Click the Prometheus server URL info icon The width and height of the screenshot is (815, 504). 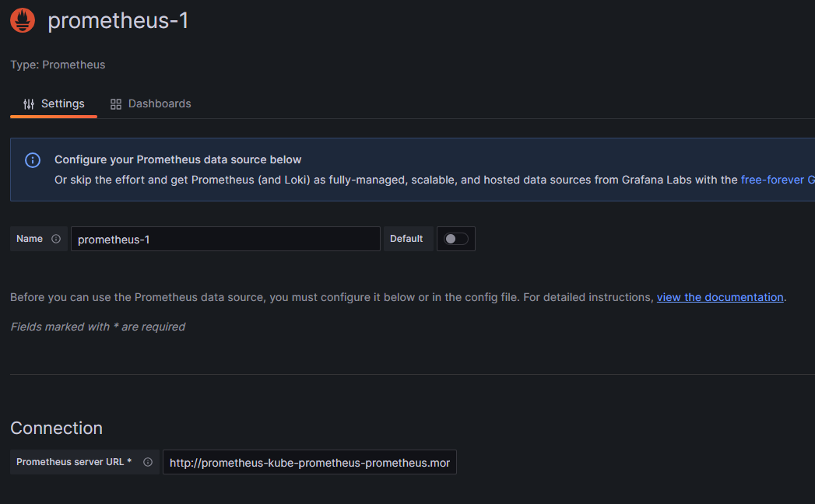click(148, 462)
